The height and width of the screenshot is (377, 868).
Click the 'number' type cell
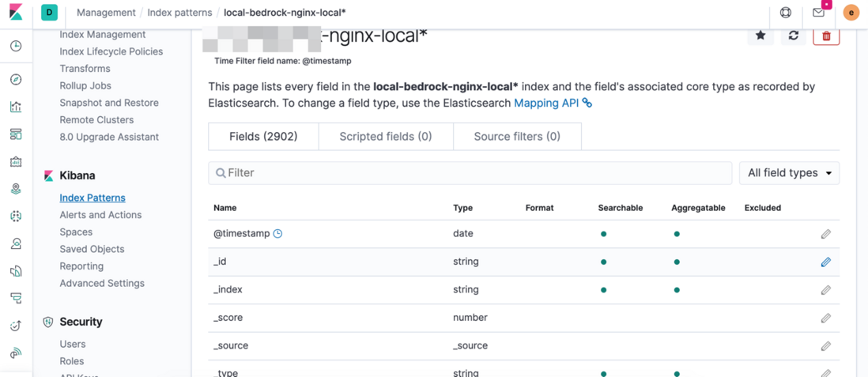pos(470,318)
